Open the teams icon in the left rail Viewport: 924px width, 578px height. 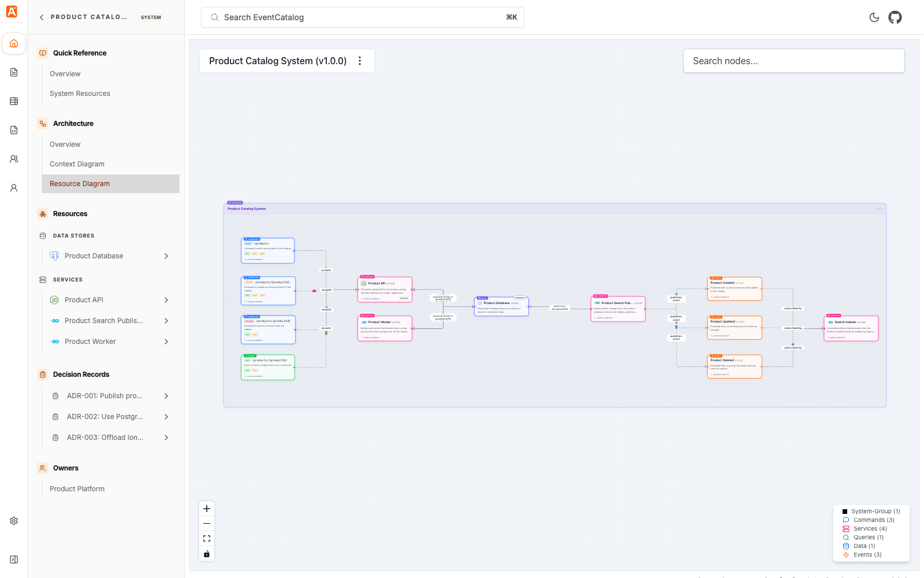(14, 159)
